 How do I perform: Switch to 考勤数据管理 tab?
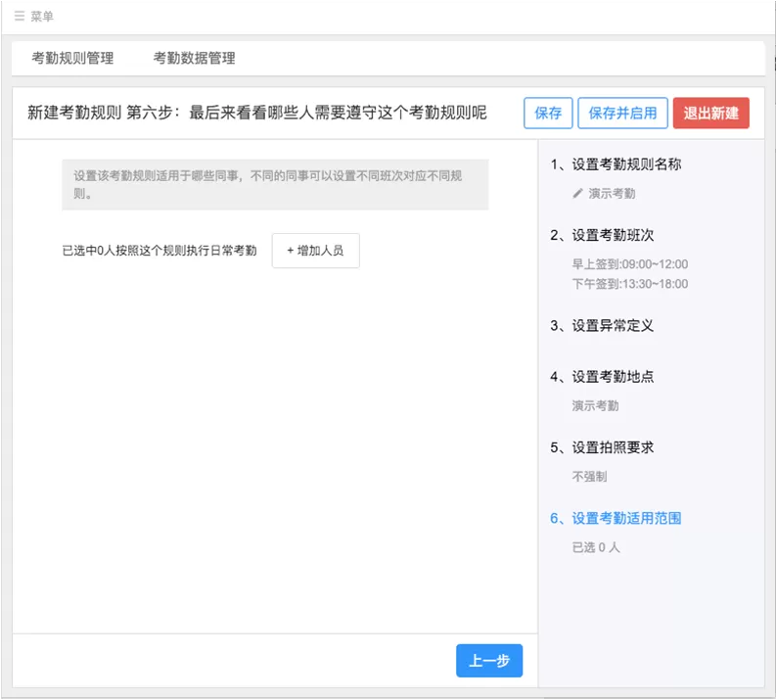tap(194, 58)
